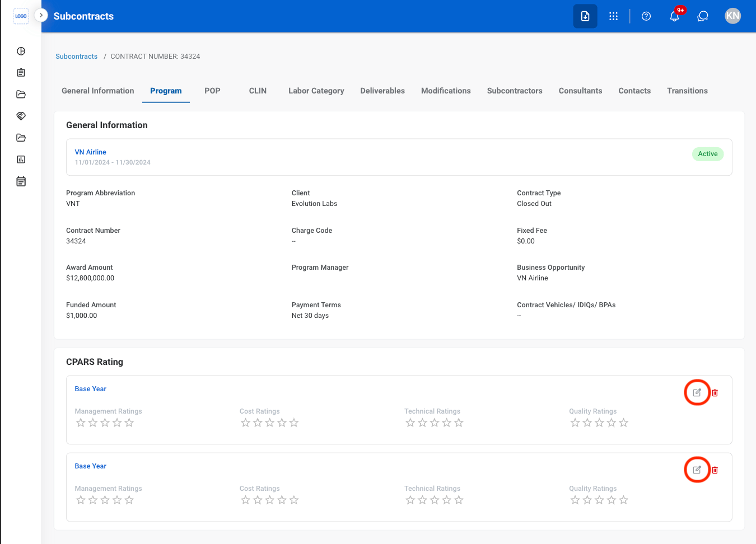Click the CONTRACT NUMBER: 34324 breadcrumb text
Screen dimensions: 756x544
pos(155,57)
